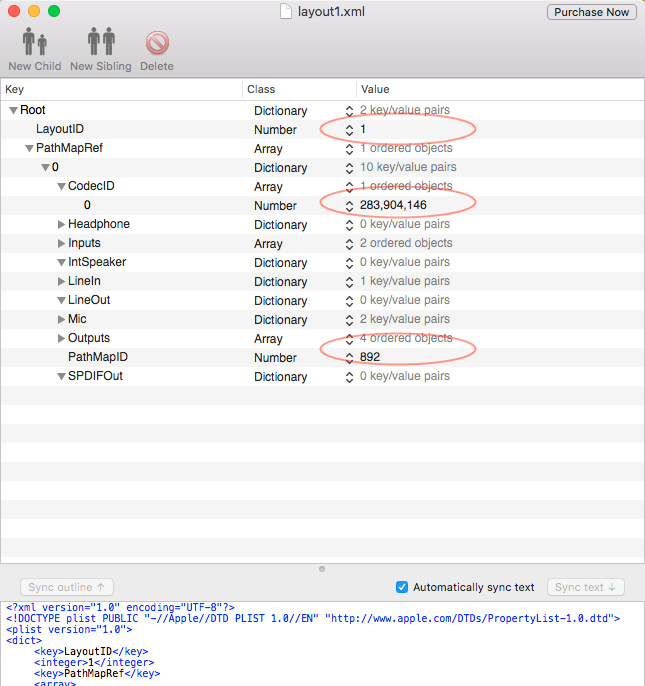Click the New Child toolbar icon
The image size is (645, 686).
[x=35, y=42]
